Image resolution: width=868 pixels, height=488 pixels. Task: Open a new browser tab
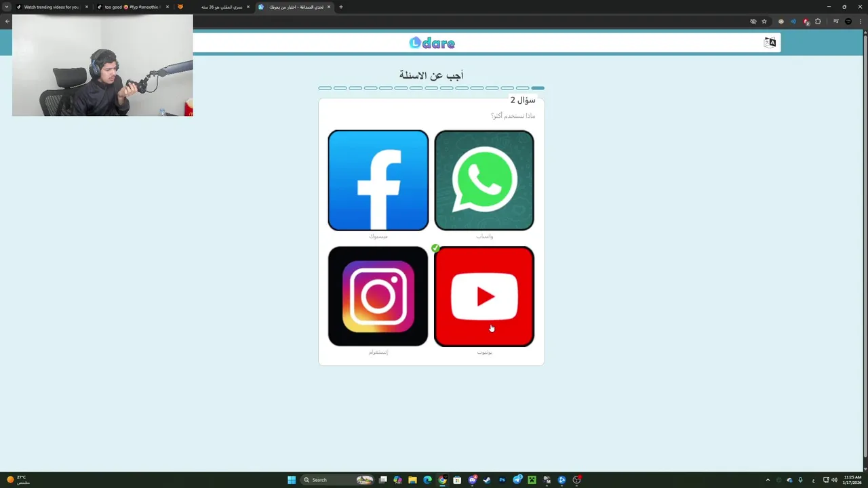[341, 7]
